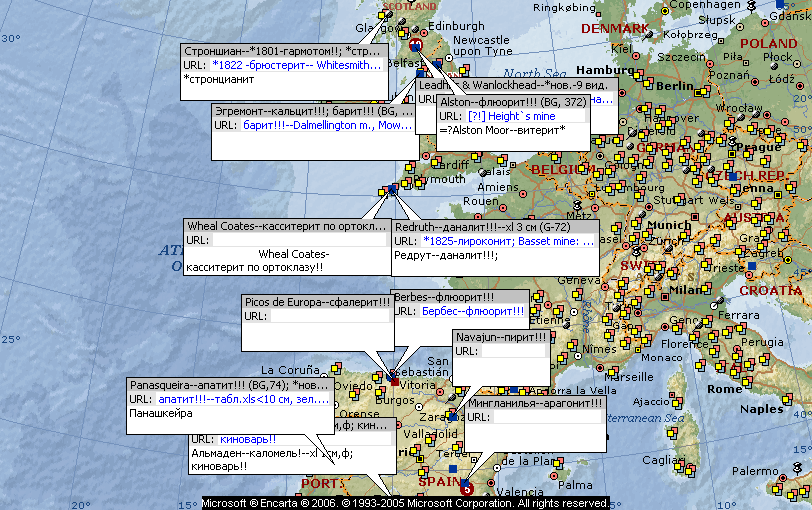The width and height of the screenshot is (812, 510).
Task: Click the blue square marker near Vienna
Action: tap(735, 176)
